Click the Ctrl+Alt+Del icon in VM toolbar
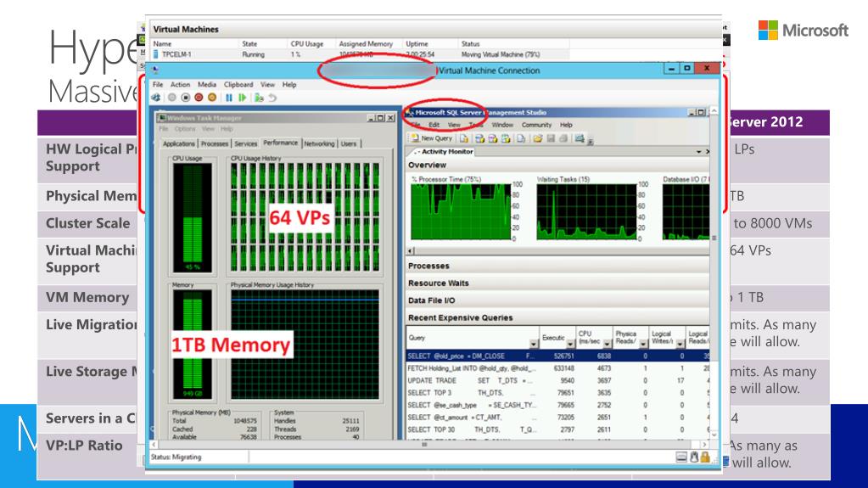This screenshot has width=868, height=488. (156, 98)
